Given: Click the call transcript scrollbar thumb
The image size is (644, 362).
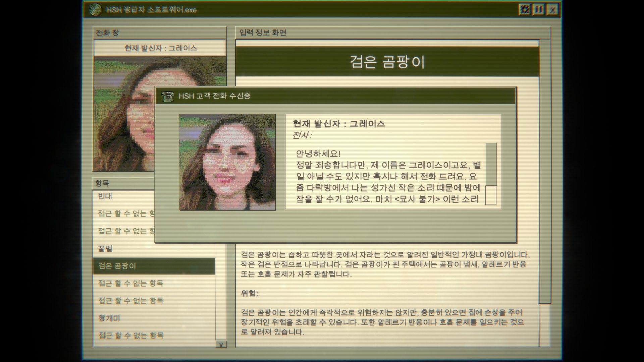Looking at the screenshot, I should pyautogui.click(x=491, y=164).
